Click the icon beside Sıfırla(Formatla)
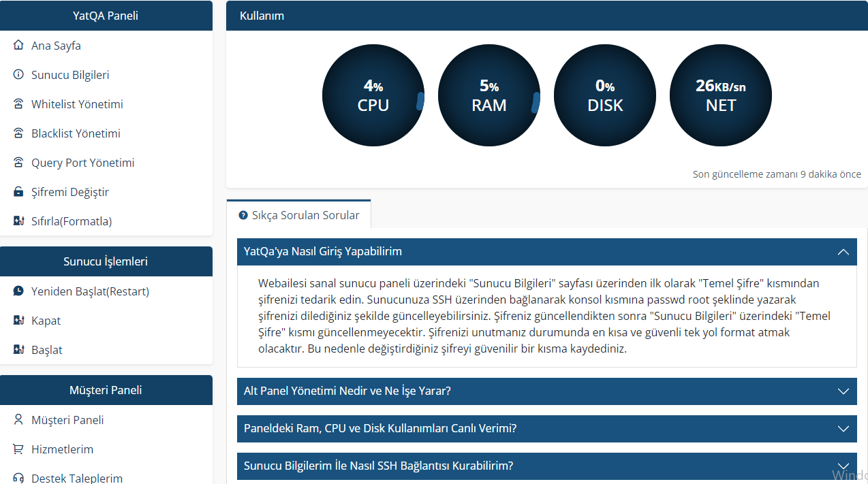Viewport: 868px width, 484px height. tap(18, 221)
